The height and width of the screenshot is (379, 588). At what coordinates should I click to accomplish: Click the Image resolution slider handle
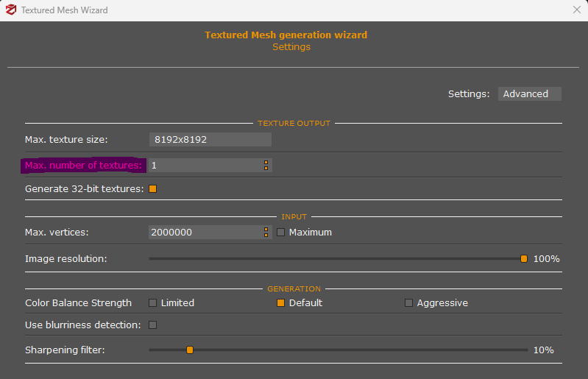coord(524,259)
